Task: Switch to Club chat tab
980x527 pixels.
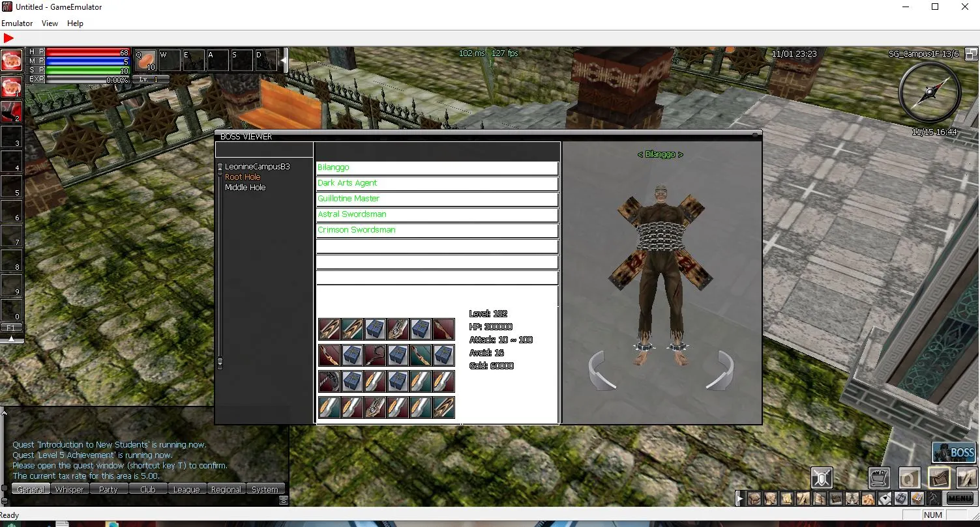Action: (147, 489)
